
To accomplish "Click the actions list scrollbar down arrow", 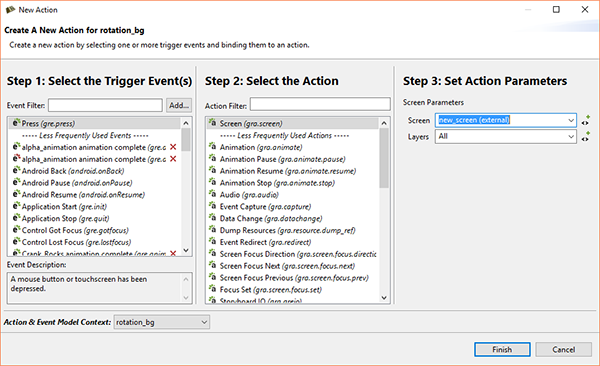I will (384, 298).
